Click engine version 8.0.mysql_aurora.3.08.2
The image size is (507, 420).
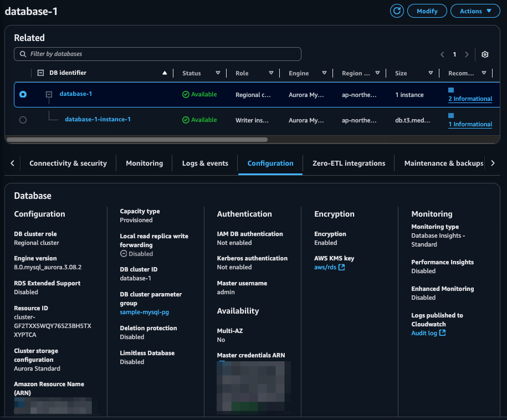[x=48, y=268]
